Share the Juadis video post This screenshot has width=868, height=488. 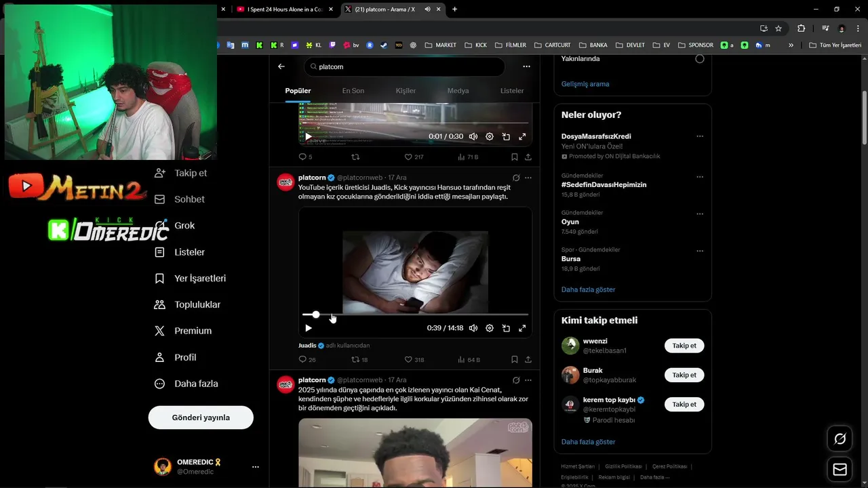tap(528, 360)
